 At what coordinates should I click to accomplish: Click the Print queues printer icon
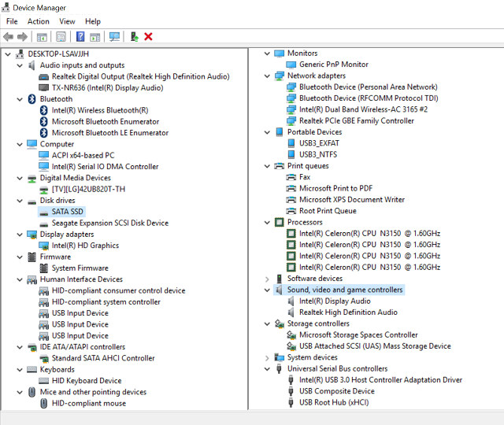click(x=280, y=166)
